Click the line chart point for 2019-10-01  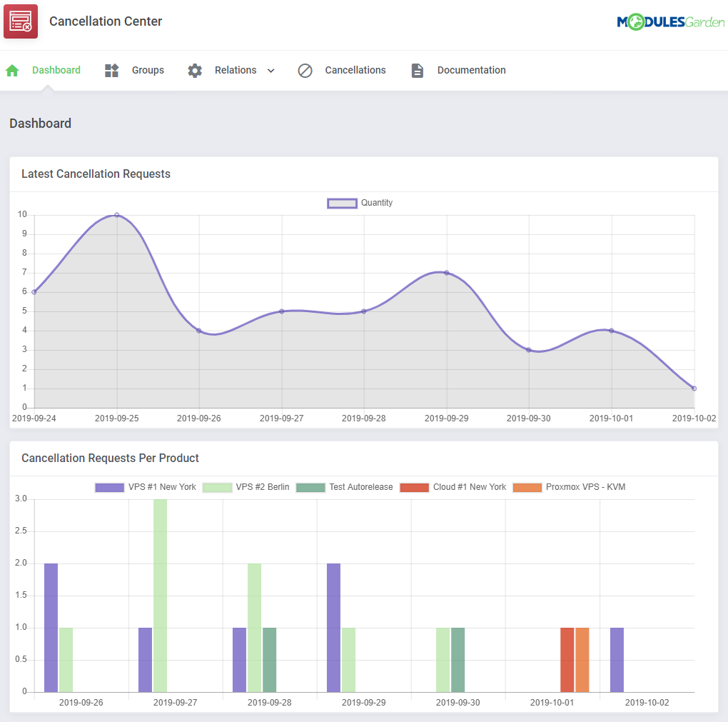612,331
